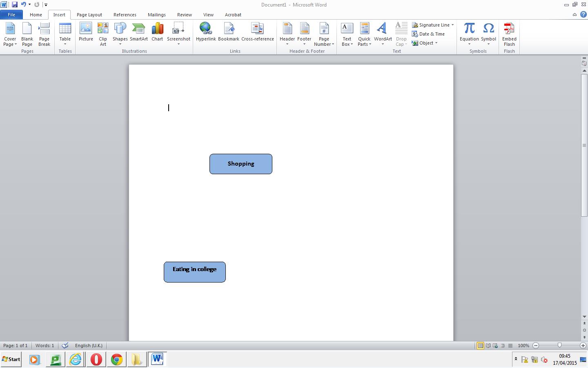Open the Review tab
Viewport: 588px width, 368px height.
(x=185, y=15)
